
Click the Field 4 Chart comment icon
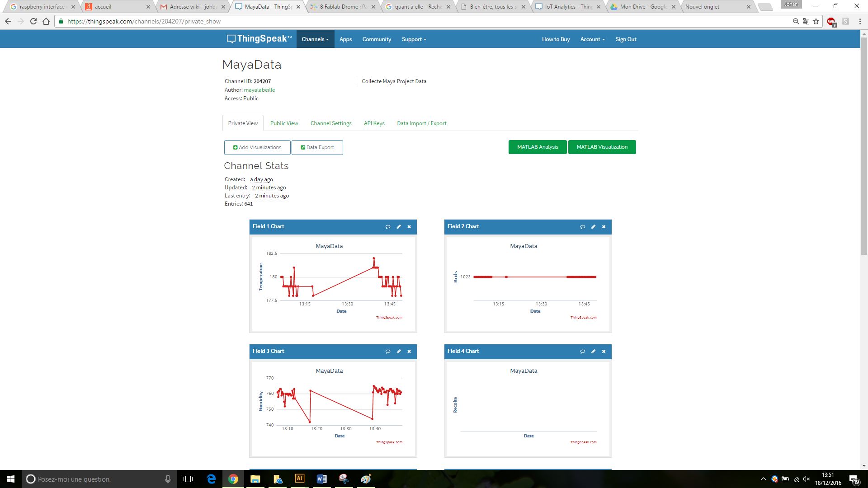[582, 352]
